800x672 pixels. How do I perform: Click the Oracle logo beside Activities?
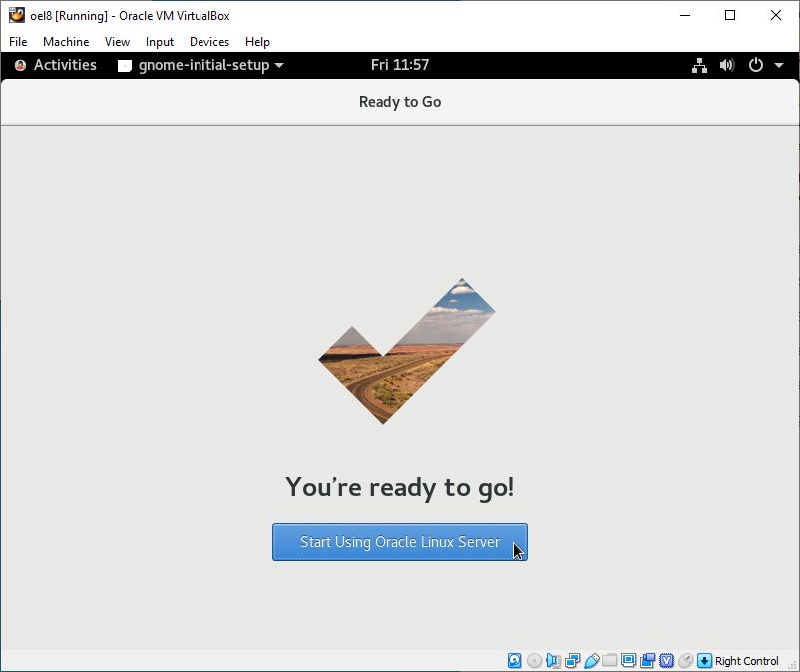click(x=20, y=65)
